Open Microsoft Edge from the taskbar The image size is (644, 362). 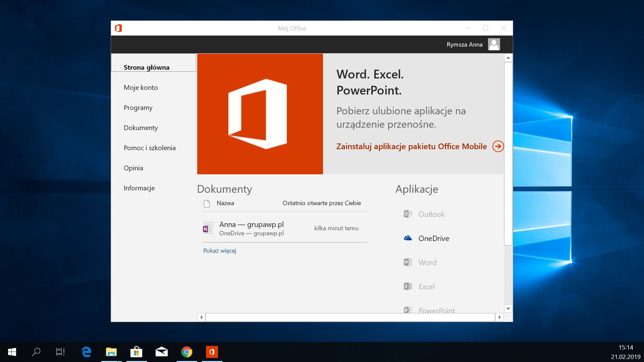[x=86, y=352]
